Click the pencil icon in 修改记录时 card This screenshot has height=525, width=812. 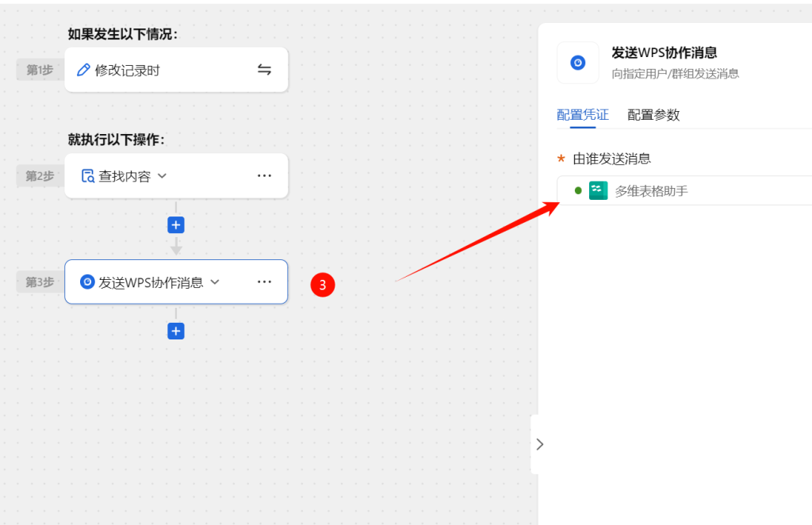[x=82, y=70]
